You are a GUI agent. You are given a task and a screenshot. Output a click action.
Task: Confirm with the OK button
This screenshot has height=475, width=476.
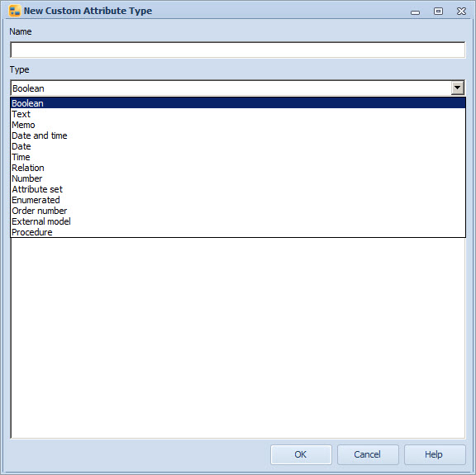click(301, 454)
